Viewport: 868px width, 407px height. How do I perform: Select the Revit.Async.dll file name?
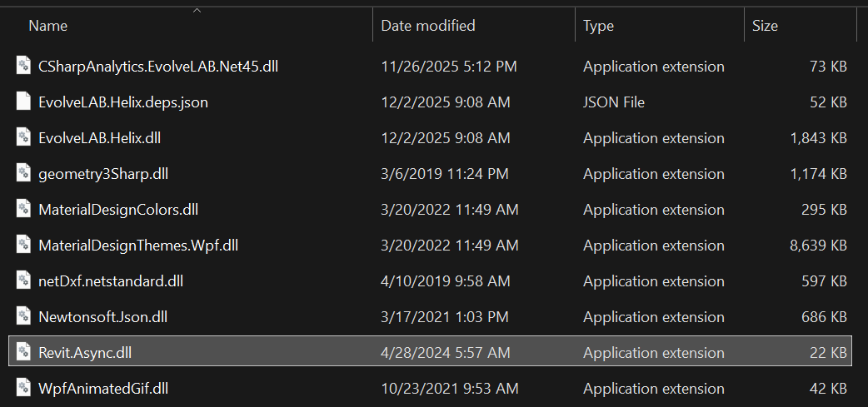(85, 353)
